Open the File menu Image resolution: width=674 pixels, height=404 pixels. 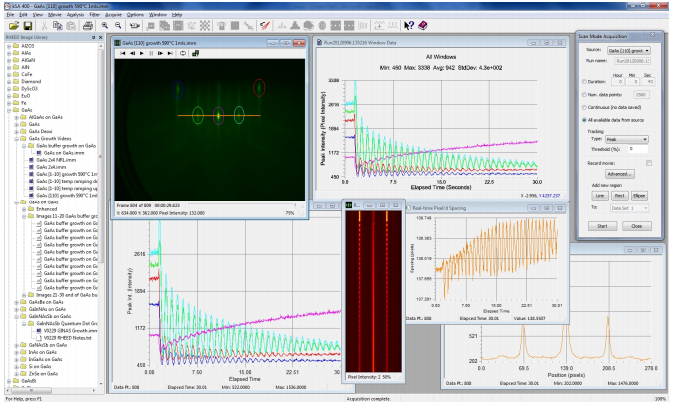(10, 15)
